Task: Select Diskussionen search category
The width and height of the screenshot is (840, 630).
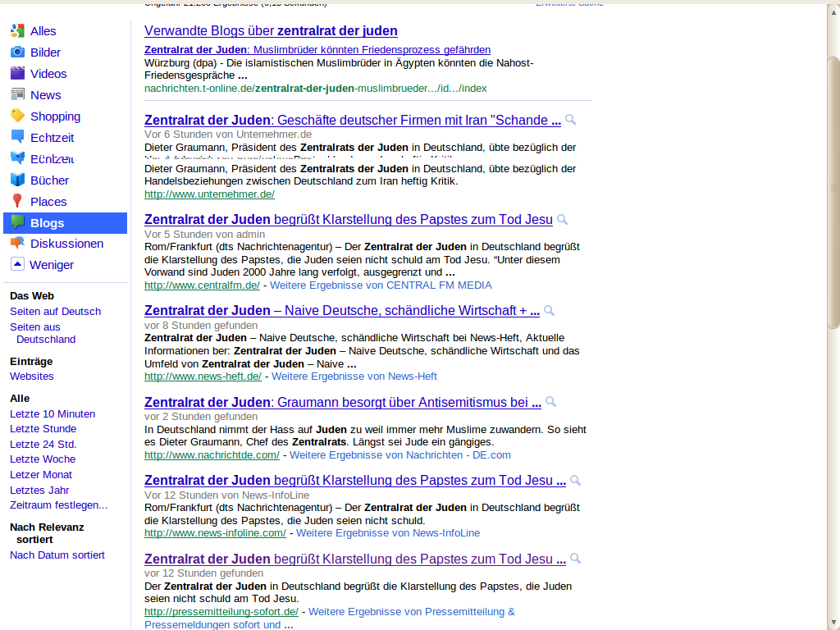Action: [67, 244]
